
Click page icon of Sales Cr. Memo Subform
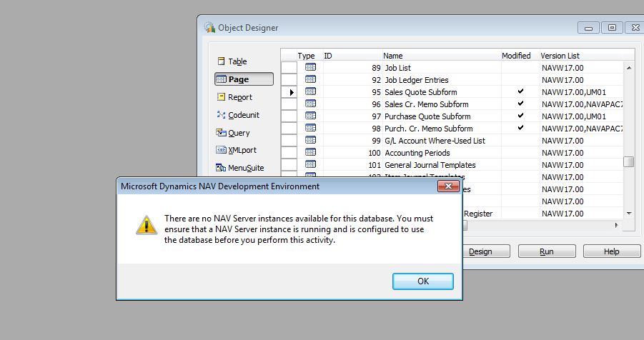click(x=310, y=104)
